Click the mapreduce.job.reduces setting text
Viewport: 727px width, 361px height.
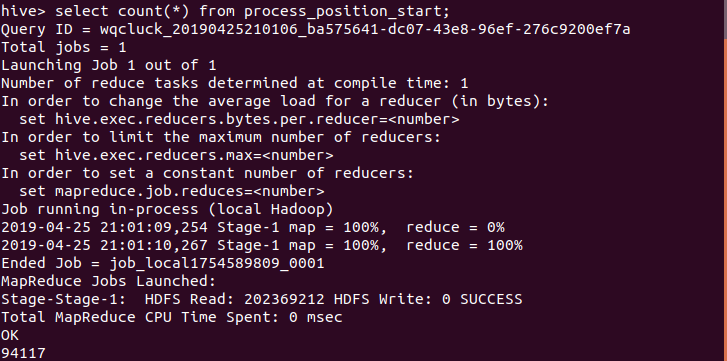coord(172,191)
